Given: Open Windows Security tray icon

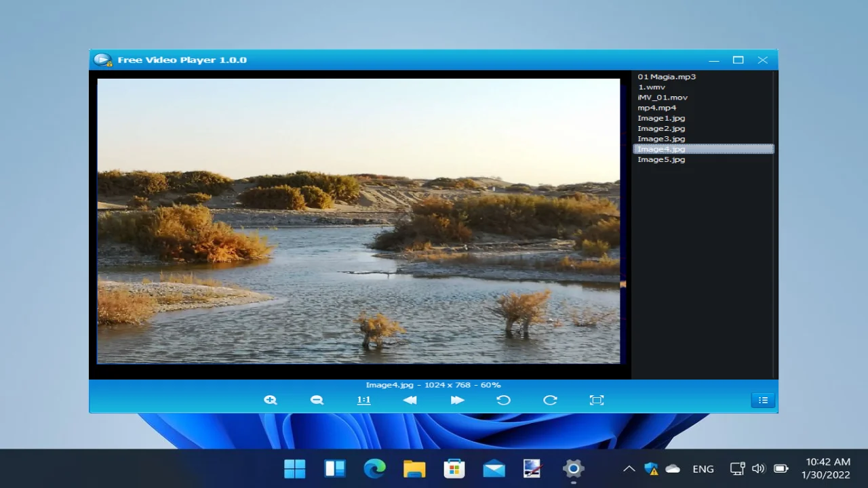Looking at the screenshot, I should point(651,468).
